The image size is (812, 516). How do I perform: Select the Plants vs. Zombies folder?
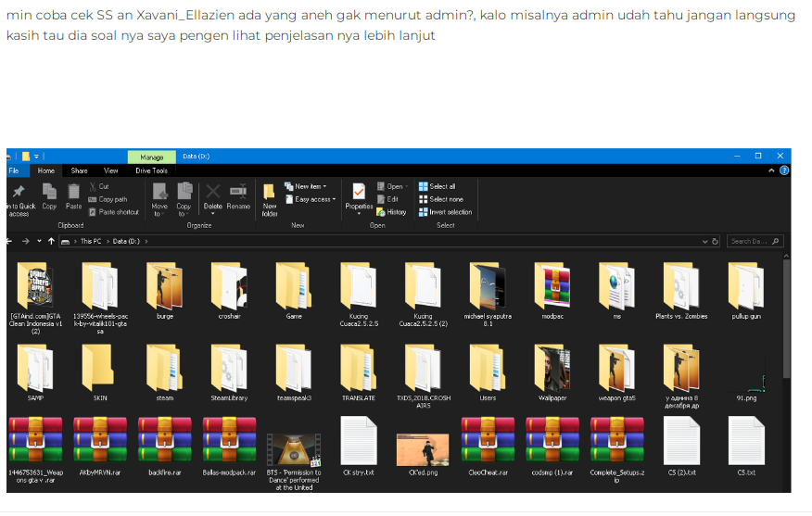pyautogui.click(x=681, y=290)
